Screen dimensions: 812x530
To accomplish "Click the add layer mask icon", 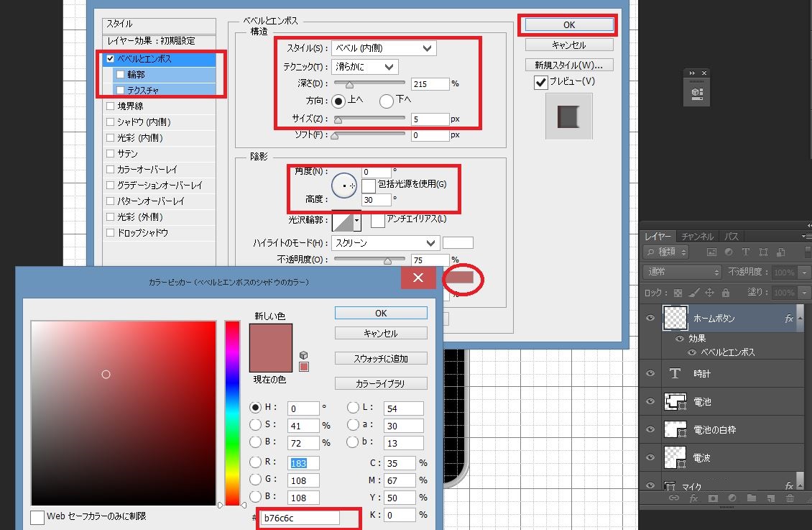I will coord(713,498).
